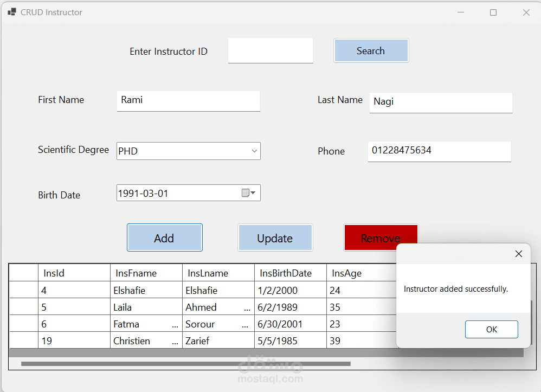
Task: Click the birth date cell 5/5/1985
Action: pyautogui.click(x=291, y=340)
